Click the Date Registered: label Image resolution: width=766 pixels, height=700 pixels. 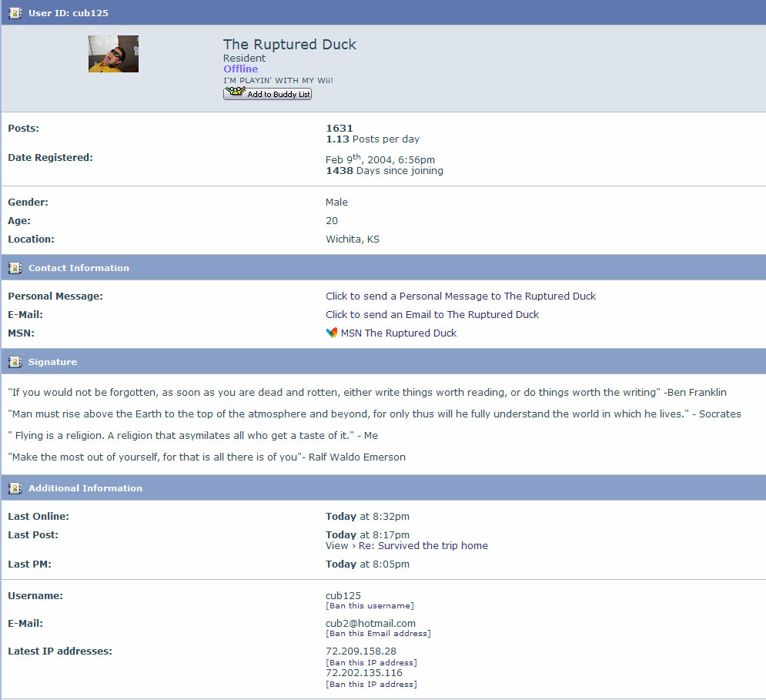[50, 157]
